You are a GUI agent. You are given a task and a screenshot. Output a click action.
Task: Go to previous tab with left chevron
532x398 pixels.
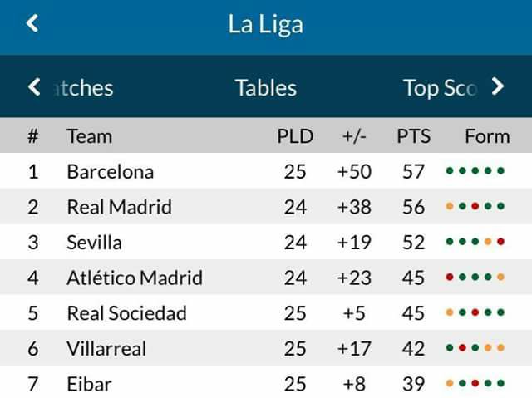(x=34, y=87)
